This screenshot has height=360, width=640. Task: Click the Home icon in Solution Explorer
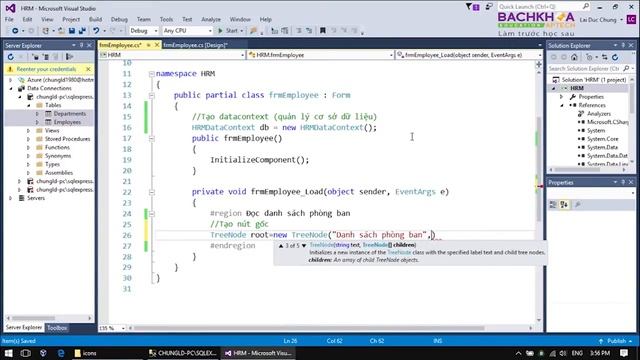[574, 57]
